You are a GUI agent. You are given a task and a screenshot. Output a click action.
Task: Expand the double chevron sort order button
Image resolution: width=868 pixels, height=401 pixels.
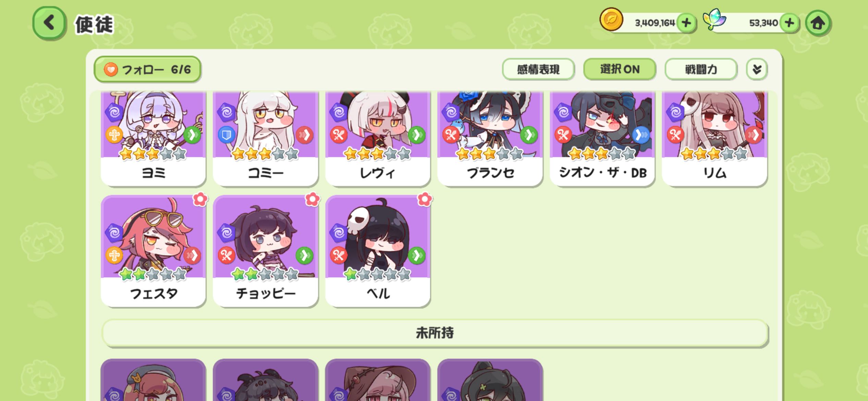click(757, 69)
